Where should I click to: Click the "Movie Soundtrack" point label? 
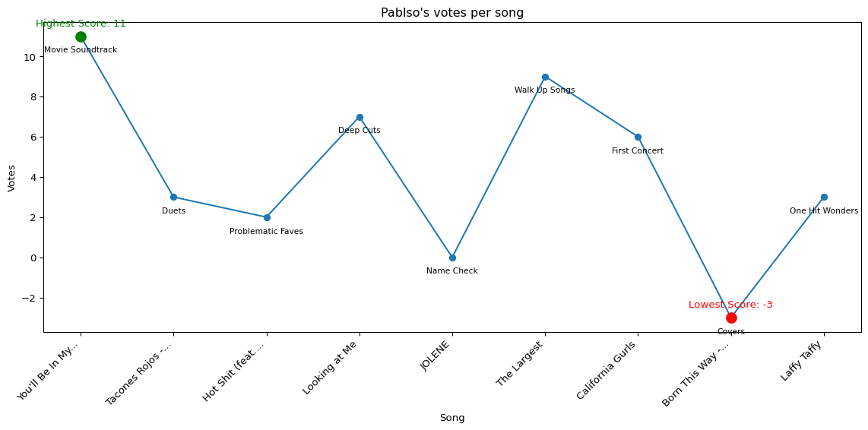tap(81, 50)
